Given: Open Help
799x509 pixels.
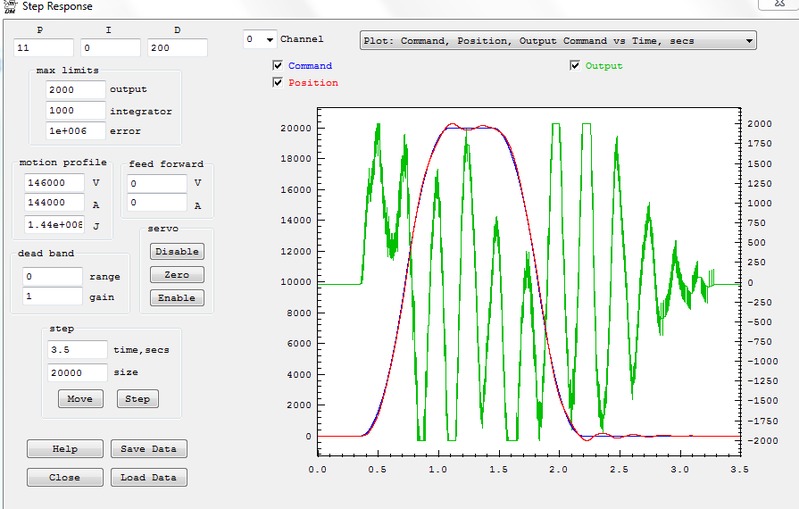Looking at the screenshot, I should coord(64,449).
